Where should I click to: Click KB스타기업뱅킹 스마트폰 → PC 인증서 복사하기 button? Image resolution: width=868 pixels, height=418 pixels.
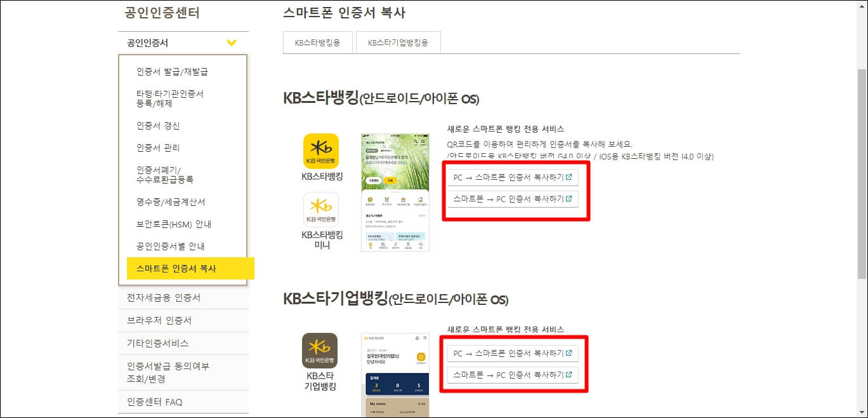click(513, 375)
